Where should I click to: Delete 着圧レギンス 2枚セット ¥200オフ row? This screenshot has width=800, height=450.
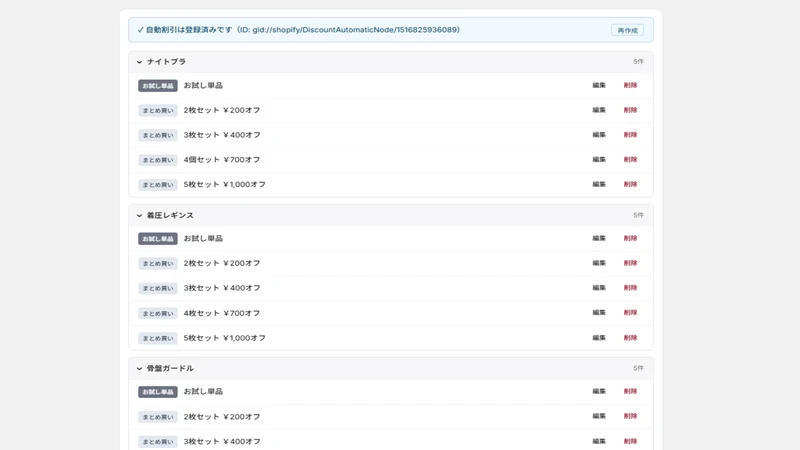pos(630,263)
